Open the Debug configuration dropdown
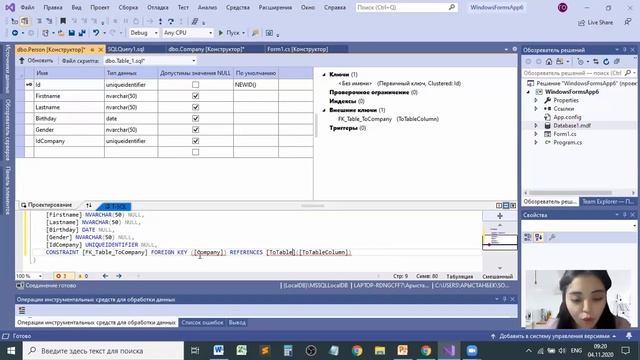This screenshot has height=360, width=640. coord(144,33)
